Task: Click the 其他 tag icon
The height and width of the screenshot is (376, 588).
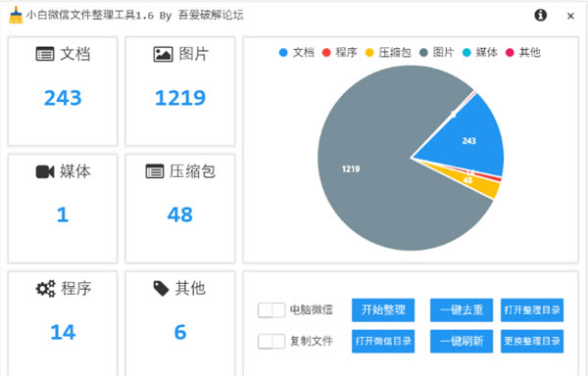Action: (x=162, y=289)
